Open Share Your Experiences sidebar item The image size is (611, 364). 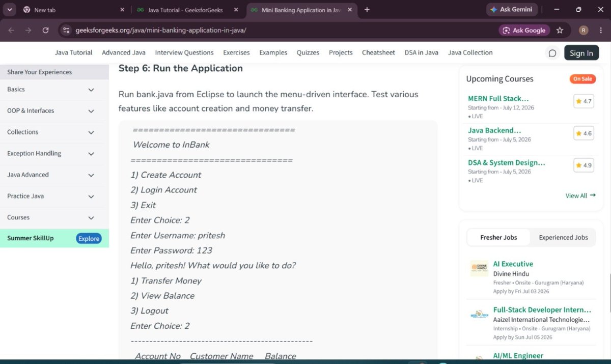click(x=54, y=72)
